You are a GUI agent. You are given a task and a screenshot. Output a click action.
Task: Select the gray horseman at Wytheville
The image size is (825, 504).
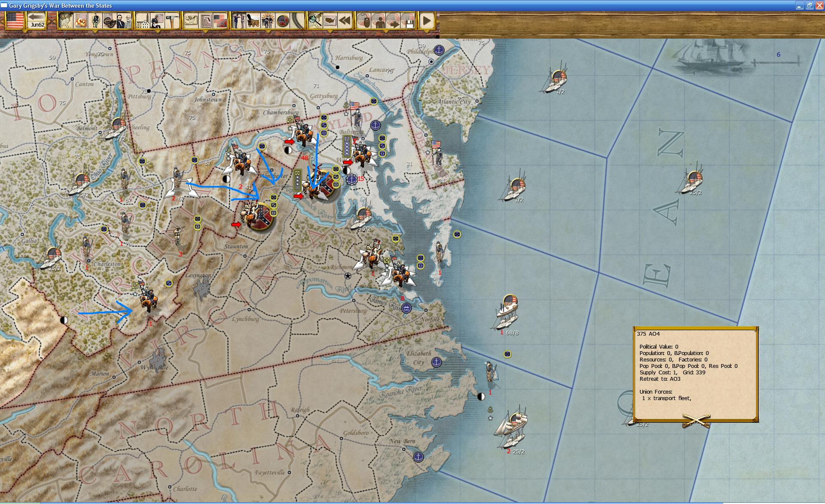click(158, 359)
